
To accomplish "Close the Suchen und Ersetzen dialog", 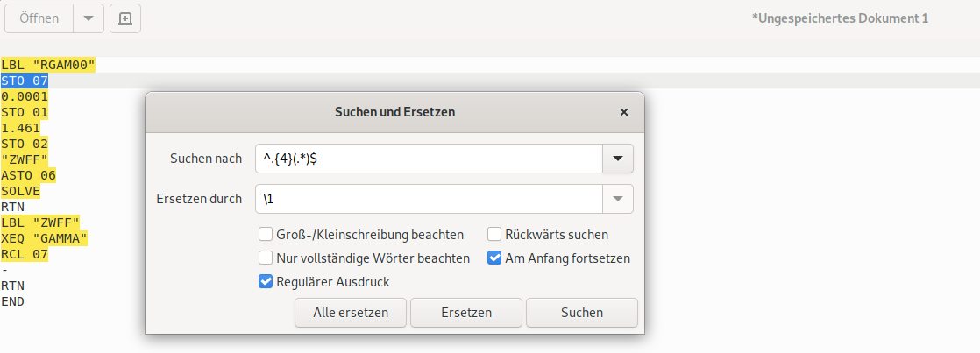I will [x=624, y=112].
